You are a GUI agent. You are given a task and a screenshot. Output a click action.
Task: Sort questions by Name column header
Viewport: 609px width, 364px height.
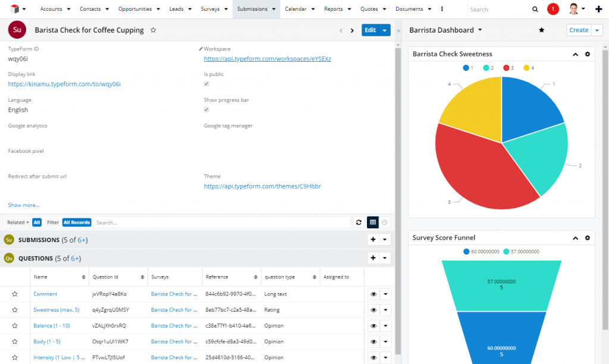click(59, 277)
